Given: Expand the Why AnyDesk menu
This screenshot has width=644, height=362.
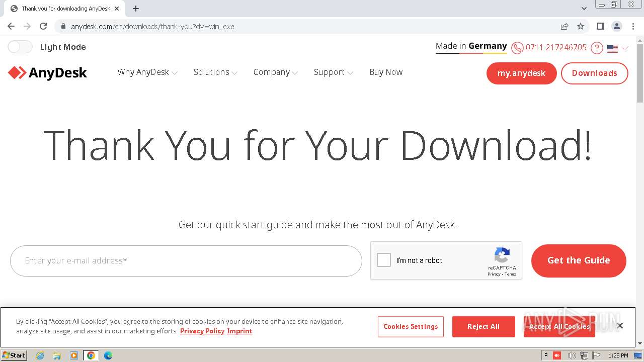Looking at the screenshot, I should 147,72.
